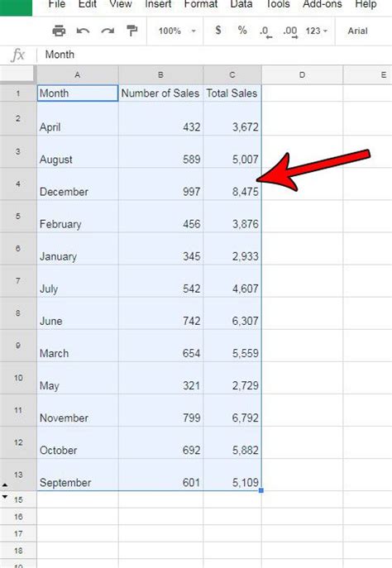Open the 100% zoom dropdown
The height and width of the screenshot is (568, 392).
coord(177,31)
